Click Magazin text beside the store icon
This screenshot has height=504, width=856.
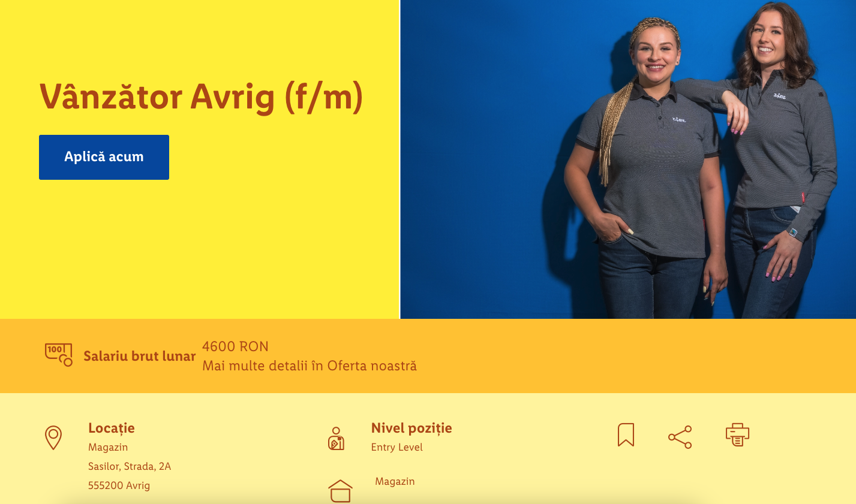pyautogui.click(x=395, y=481)
